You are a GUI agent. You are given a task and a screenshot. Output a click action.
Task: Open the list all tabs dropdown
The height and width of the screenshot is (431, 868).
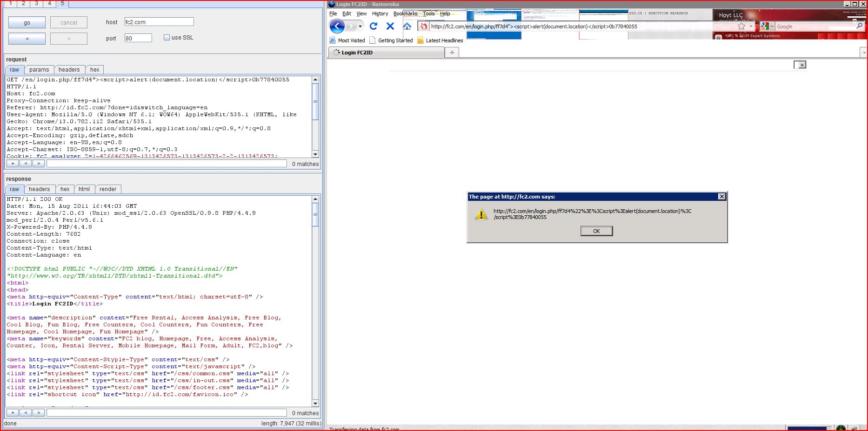coord(864,53)
